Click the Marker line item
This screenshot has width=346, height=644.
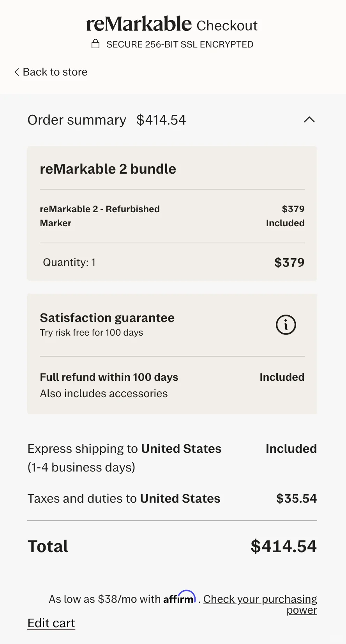(172, 223)
